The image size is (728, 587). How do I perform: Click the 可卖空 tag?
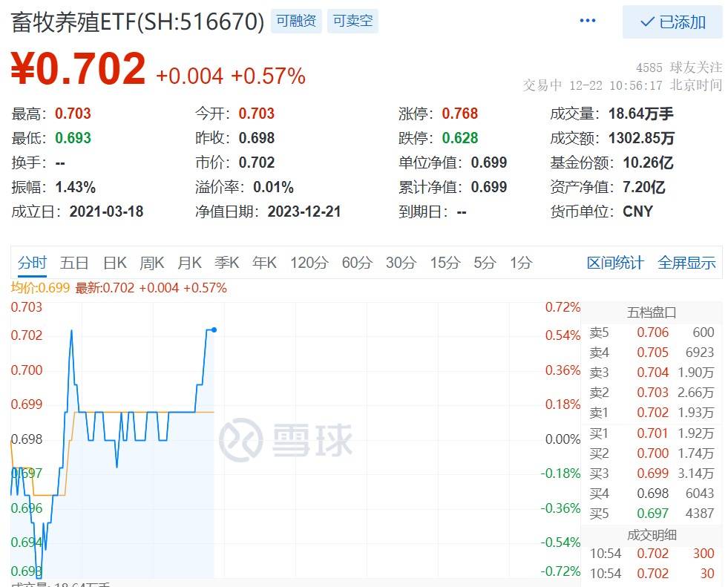point(352,22)
